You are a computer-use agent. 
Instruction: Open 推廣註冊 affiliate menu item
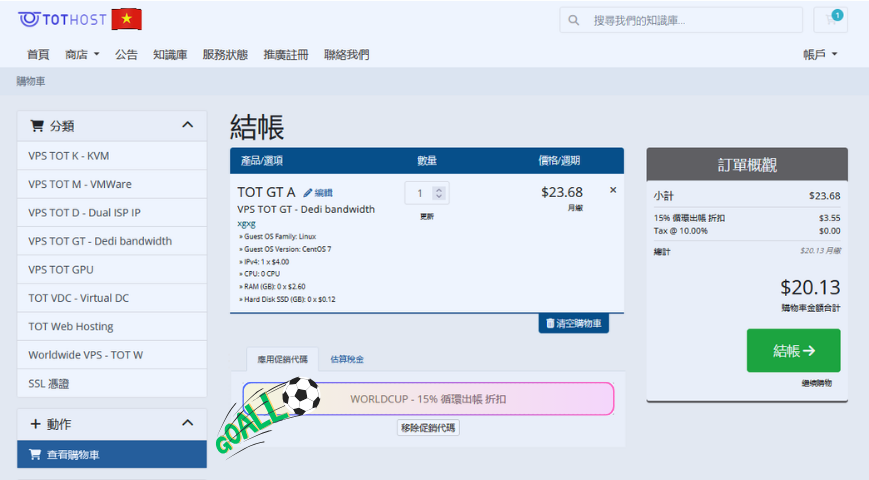click(x=286, y=54)
